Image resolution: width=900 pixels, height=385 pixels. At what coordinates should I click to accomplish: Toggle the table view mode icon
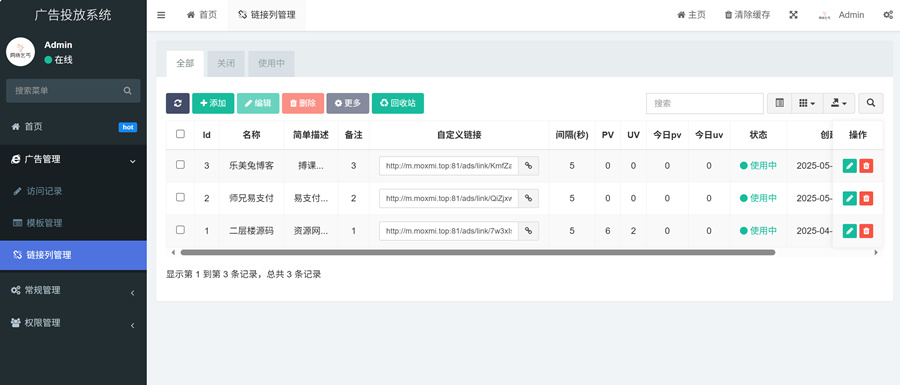coord(779,103)
